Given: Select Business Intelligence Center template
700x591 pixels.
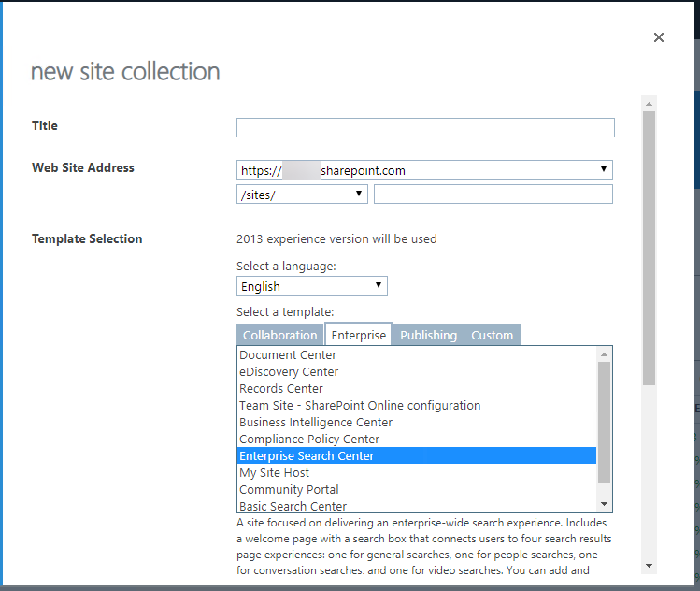Looking at the screenshot, I should (x=316, y=423).
